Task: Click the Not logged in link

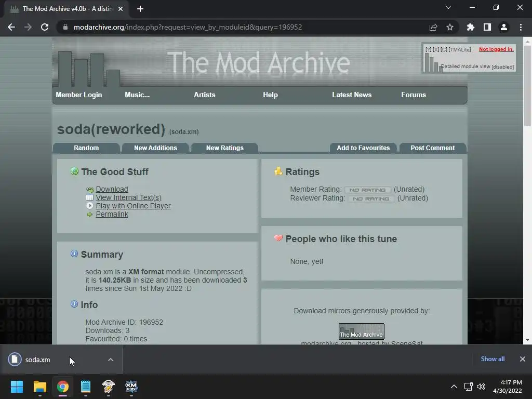Action: point(496,49)
